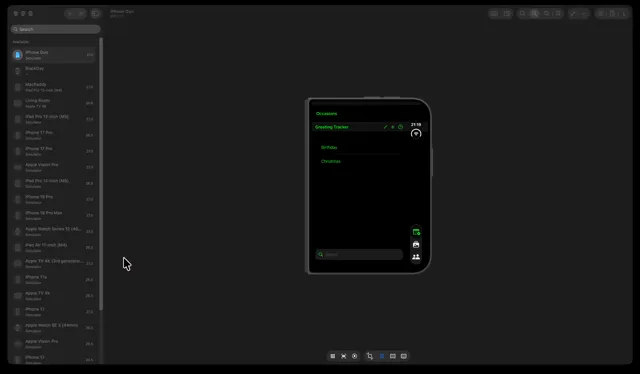Select the iPhone 17e simulator row

[x=54, y=280]
